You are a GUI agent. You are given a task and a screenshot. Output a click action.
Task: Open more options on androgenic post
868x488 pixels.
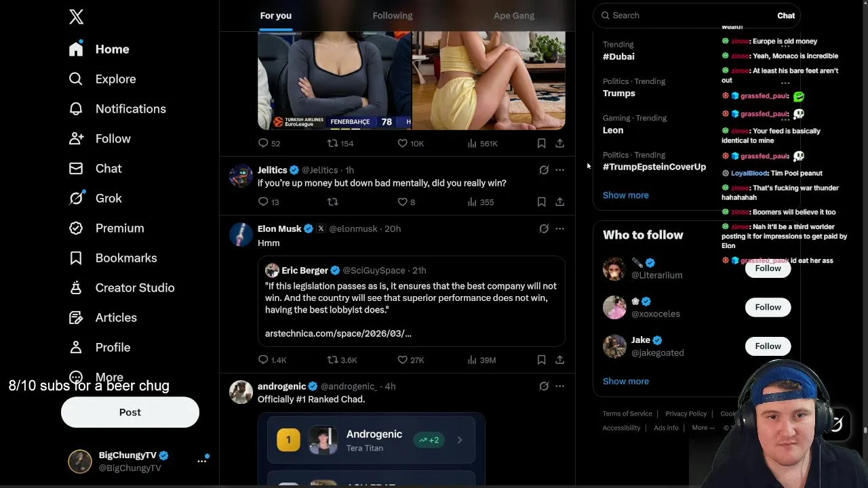[x=559, y=386]
